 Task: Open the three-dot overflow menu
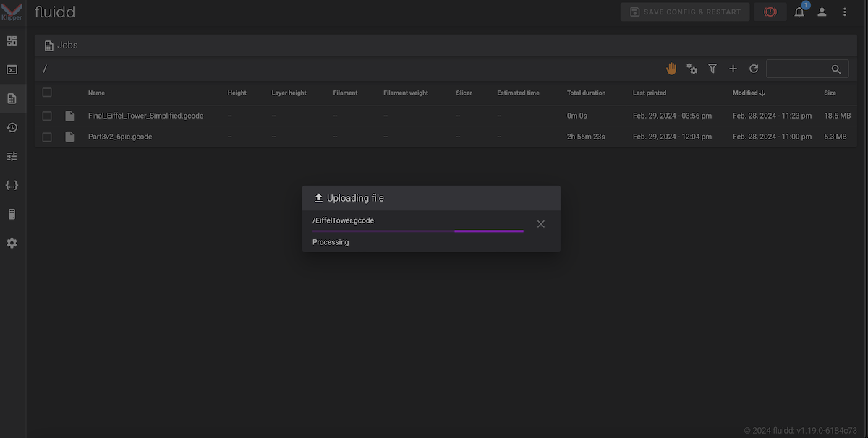[x=845, y=12]
